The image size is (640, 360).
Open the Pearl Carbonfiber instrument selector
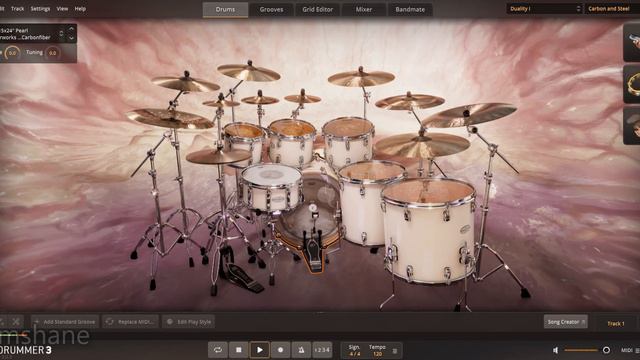28,34
